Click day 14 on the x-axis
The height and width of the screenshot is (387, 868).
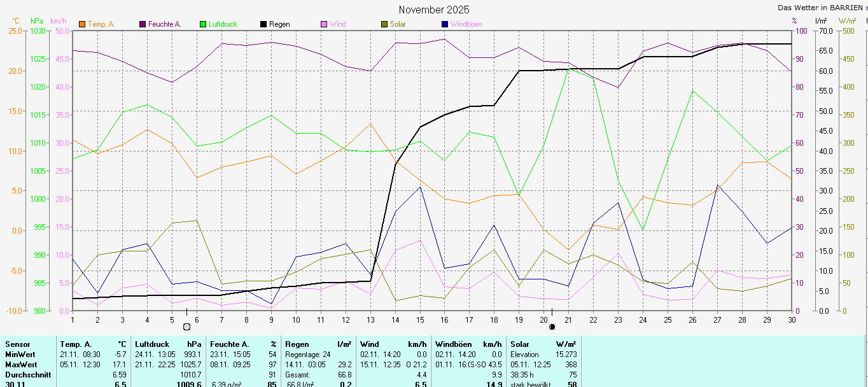(395, 319)
